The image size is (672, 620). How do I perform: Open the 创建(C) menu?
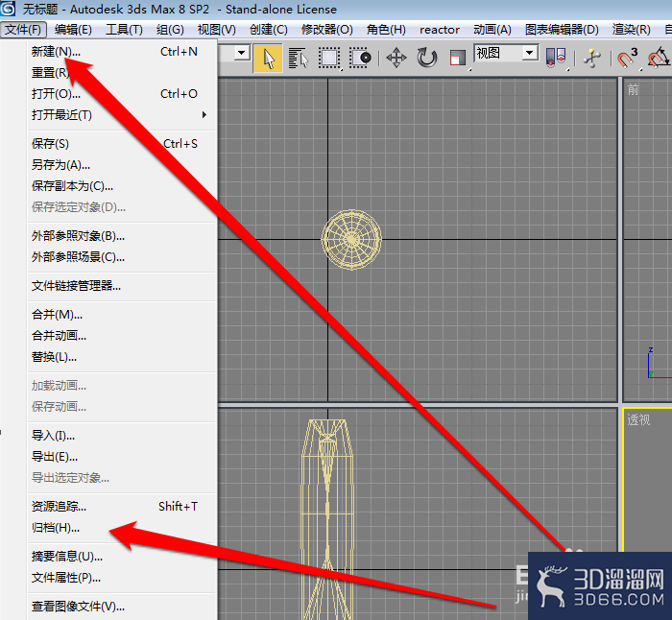coord(268,30)
